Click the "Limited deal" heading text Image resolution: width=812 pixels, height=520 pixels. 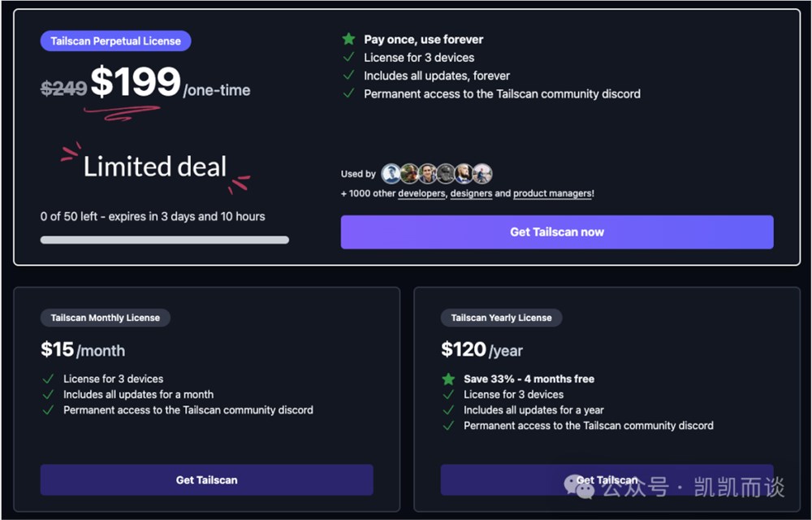155,167
